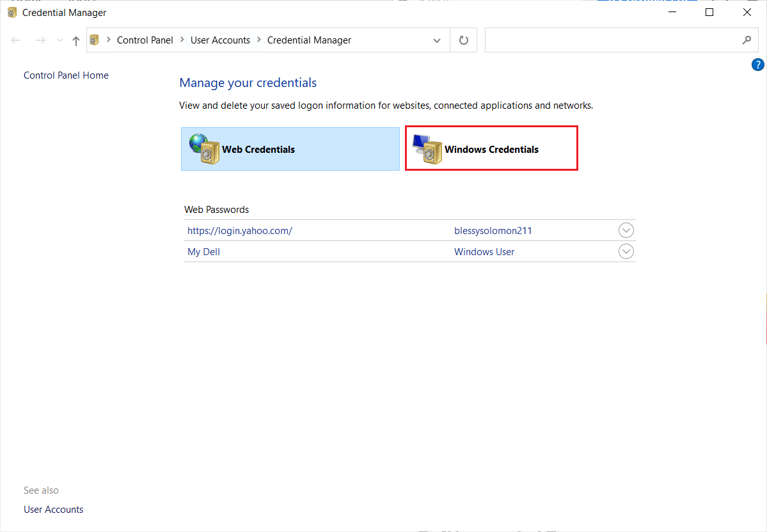The width and height of the screenshot is (767, 532).
Task: Click the Windows Credentials computer safe icon
Action: click(427, 149)
